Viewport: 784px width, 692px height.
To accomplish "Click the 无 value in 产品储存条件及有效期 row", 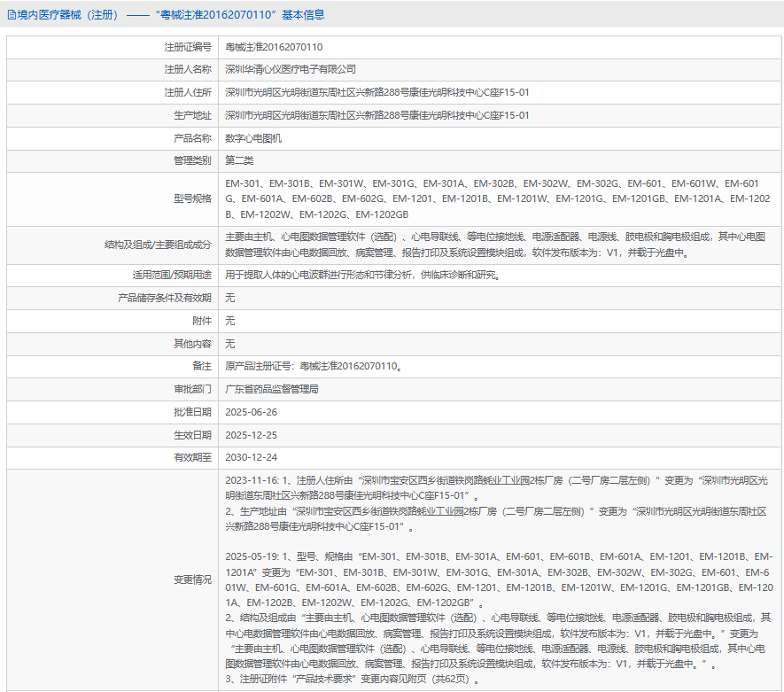I will click(x=230, y=298).
